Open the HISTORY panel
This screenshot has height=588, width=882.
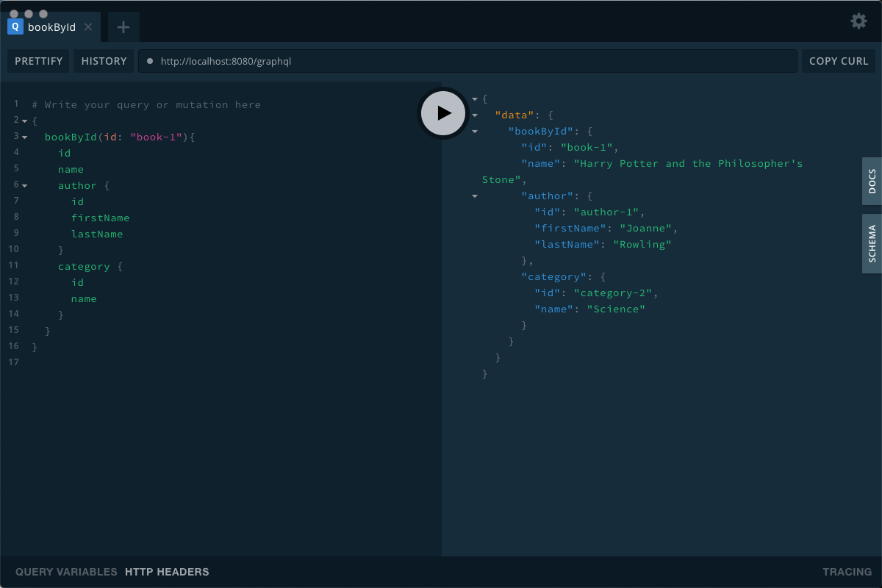coord(104,61)
